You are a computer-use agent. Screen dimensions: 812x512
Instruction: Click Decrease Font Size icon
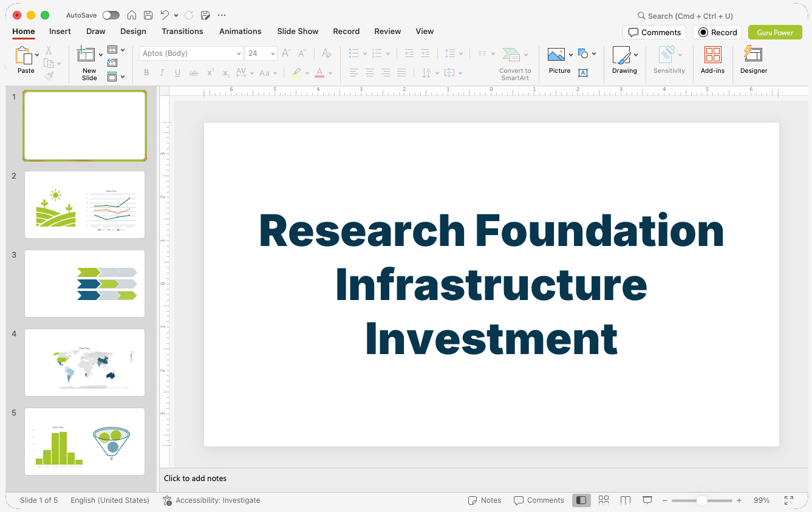303,53
